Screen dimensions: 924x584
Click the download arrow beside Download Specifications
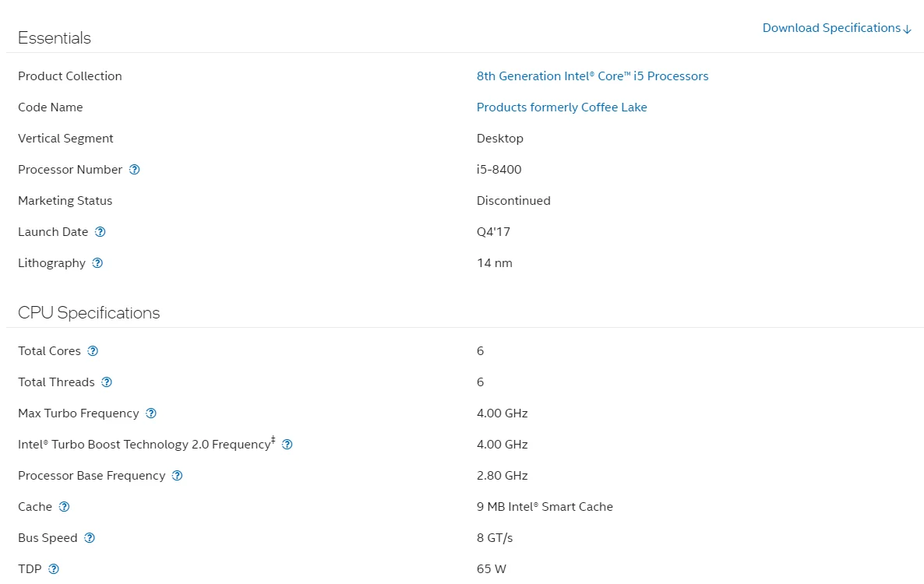[x=908, y=29]
